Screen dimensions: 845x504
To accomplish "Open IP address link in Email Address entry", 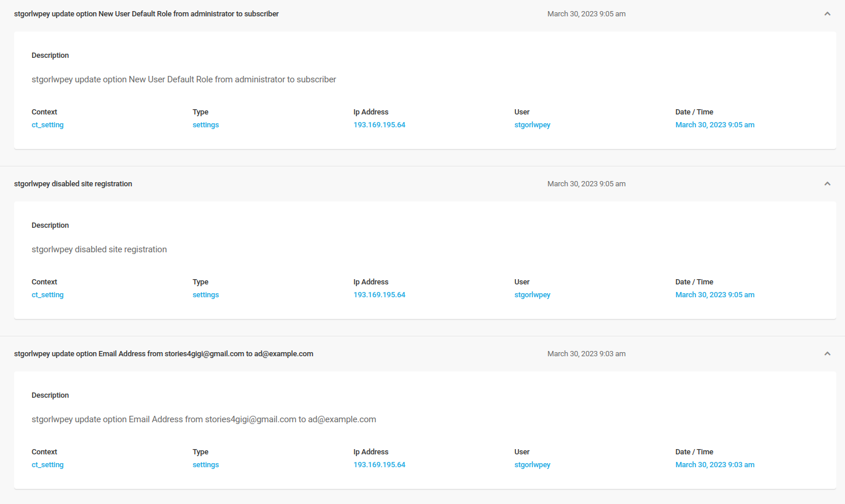I will [x=379, y=465].
